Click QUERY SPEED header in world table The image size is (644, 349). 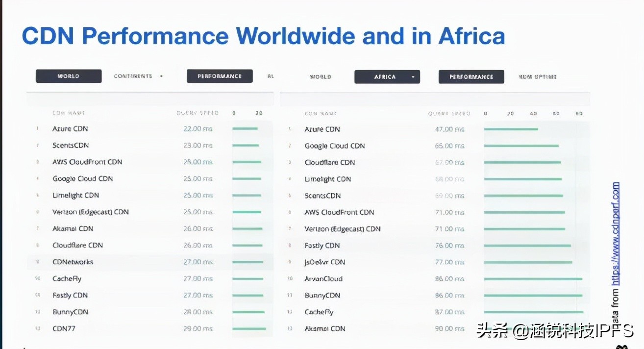pyautogui.click(x=198, y=113)
